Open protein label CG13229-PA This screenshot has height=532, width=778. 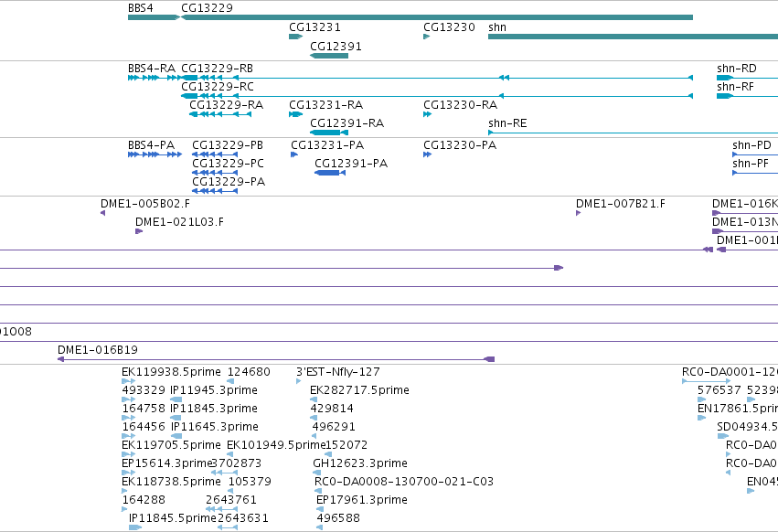tap(229, 182)
